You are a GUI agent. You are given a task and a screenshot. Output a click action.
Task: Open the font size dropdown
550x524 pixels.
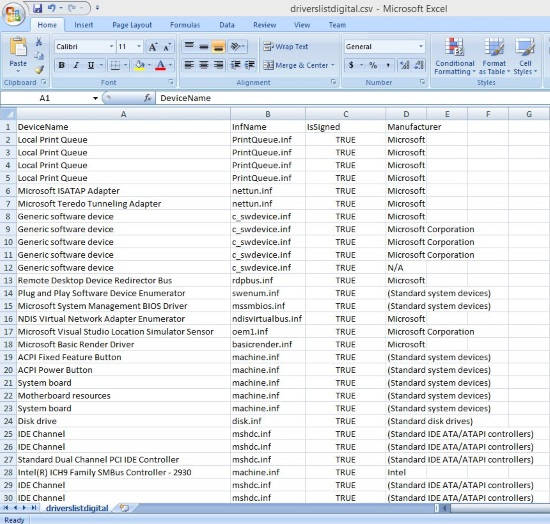coord(139,46)
